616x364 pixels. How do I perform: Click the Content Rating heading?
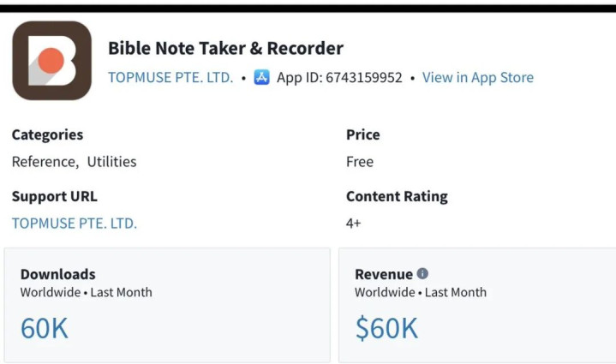coord(397,197)
